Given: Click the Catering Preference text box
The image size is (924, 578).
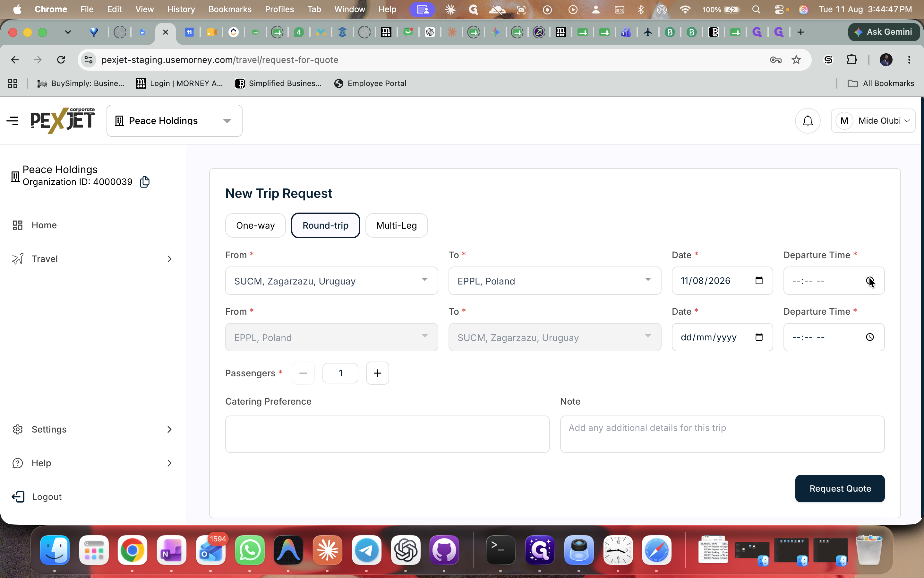Looking at the screenshot, I should tap(387, 434).
